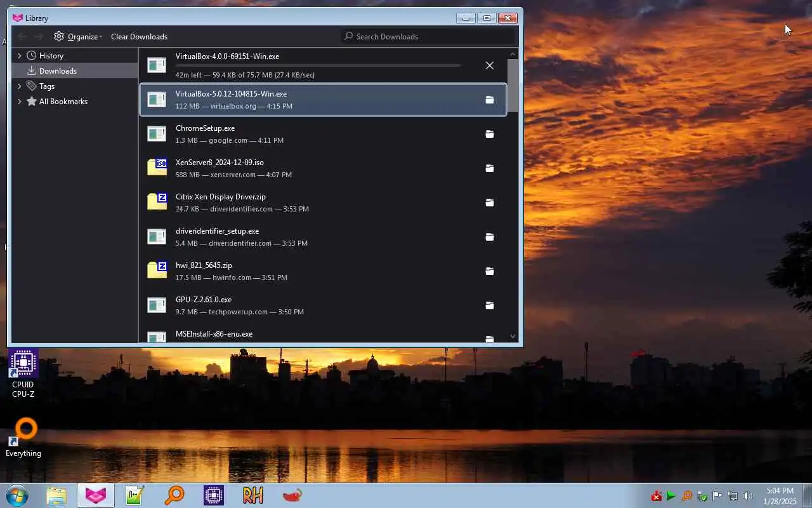
Task: Open the red teapot app in taskbar
Action: [x=292, y=496]
